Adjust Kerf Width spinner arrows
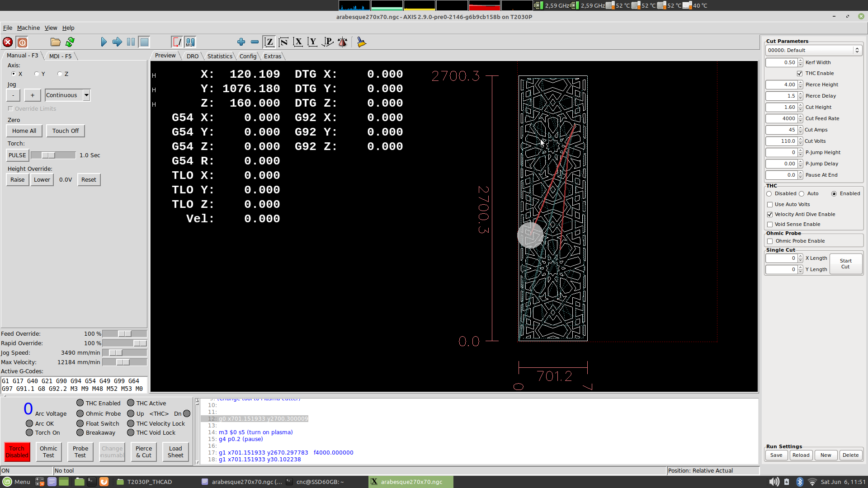The height and width of the screenshot is (488, 868). tap(800, 62)
